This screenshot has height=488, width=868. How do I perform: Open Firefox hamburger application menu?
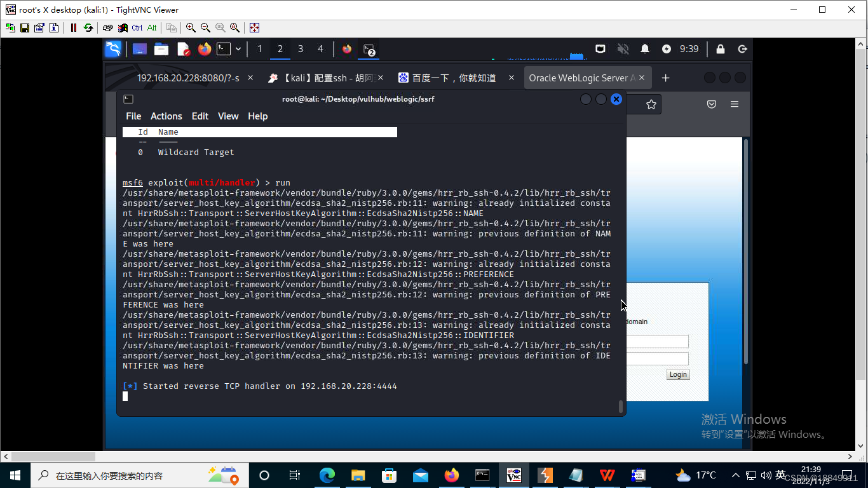[735, 104]
